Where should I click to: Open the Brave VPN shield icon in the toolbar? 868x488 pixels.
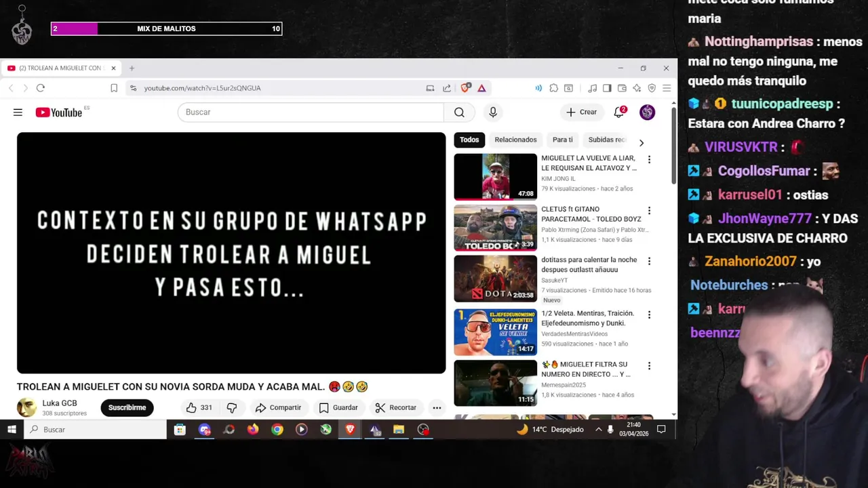(652, 88)
